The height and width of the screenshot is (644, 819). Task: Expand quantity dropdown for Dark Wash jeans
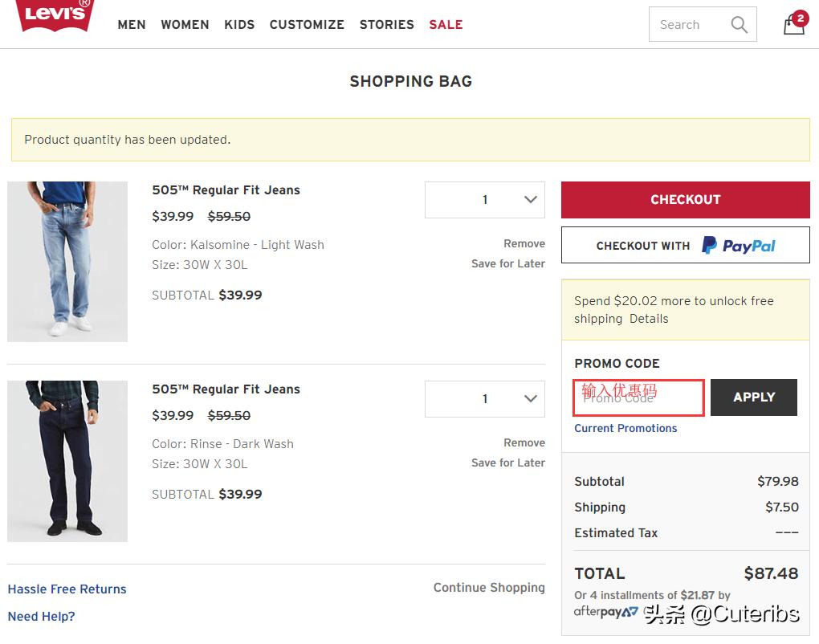485,399
